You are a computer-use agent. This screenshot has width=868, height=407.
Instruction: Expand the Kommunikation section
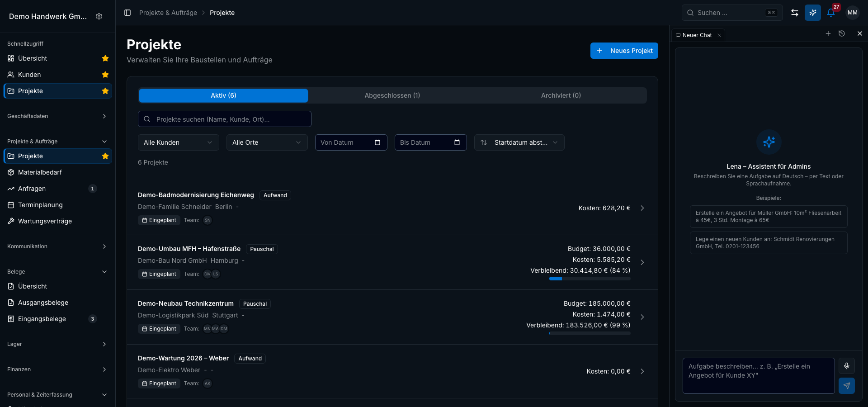coord(58,246)
